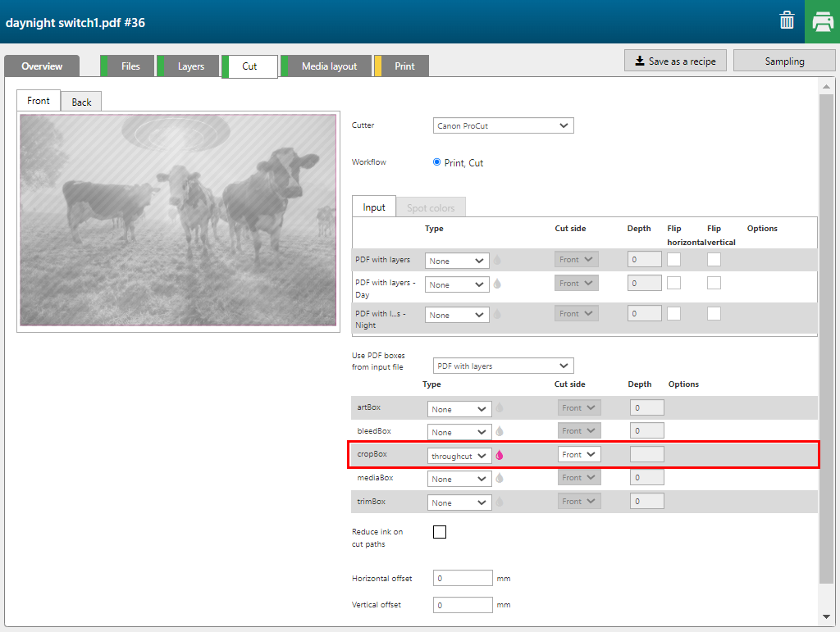Switch to the Back preview tab
This screenshot has width=840, height=632.
pos(81,102)
